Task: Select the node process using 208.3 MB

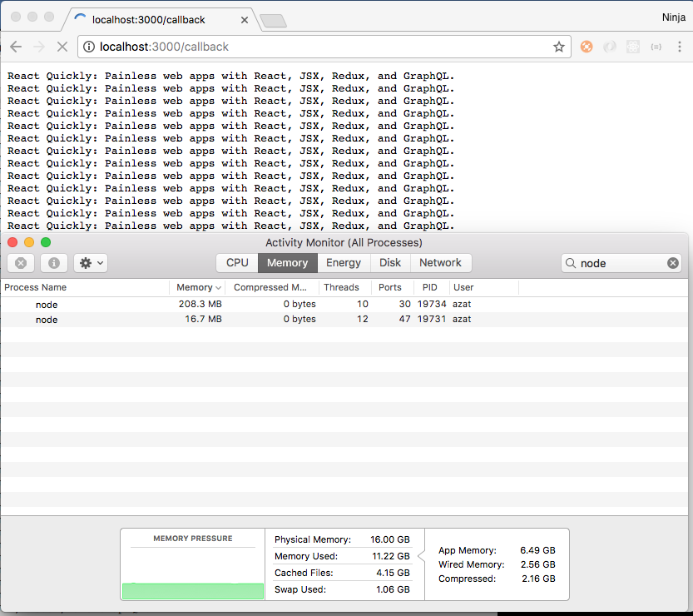Action: pyautogui.click(x=344, y=304)
